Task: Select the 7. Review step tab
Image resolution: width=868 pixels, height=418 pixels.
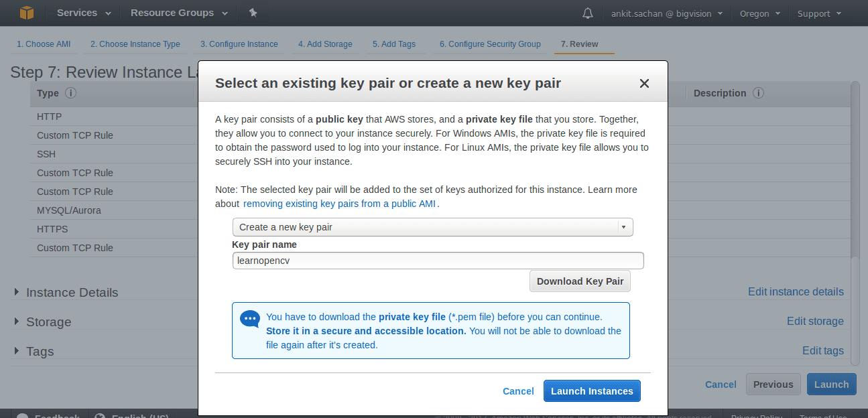Action: pos(580,44)
